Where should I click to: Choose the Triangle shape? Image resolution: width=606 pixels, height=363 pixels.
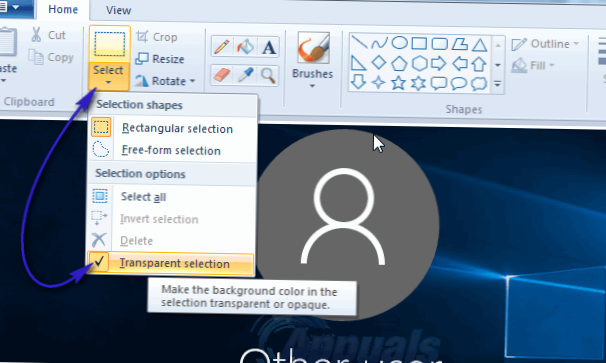480,45
